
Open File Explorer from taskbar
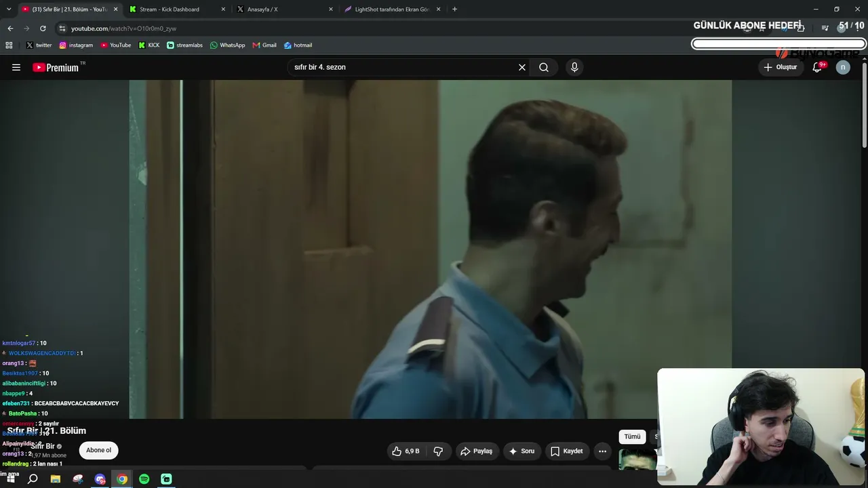tap(56, 479)
